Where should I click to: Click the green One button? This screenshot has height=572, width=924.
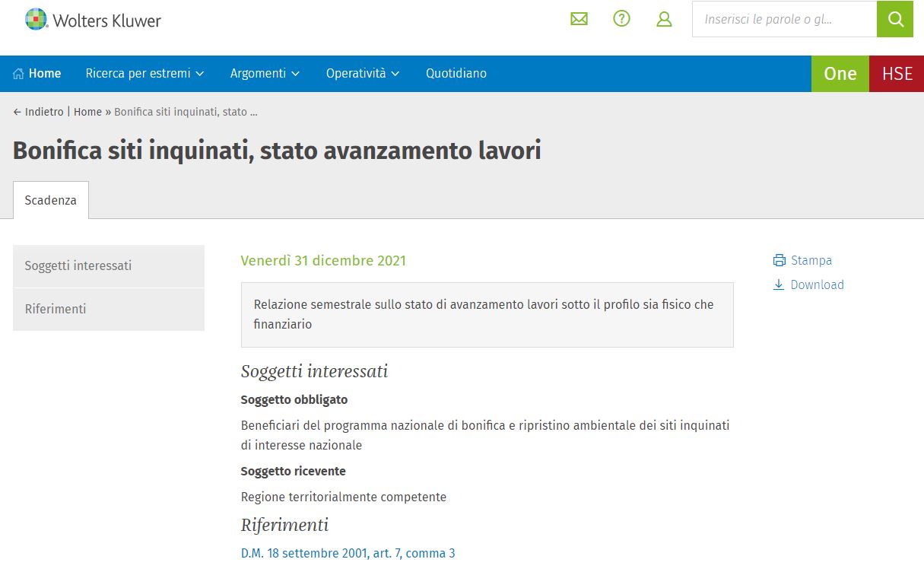pos(840,74)
